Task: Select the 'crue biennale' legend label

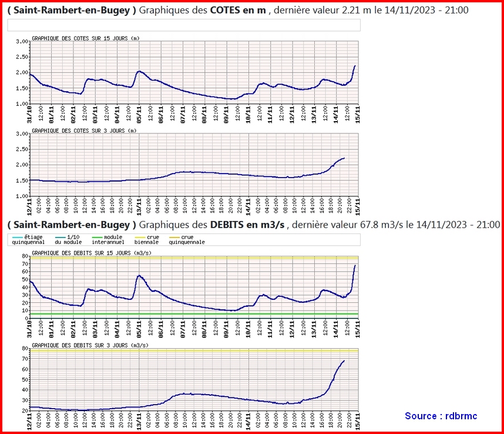Action: (147, 240)
